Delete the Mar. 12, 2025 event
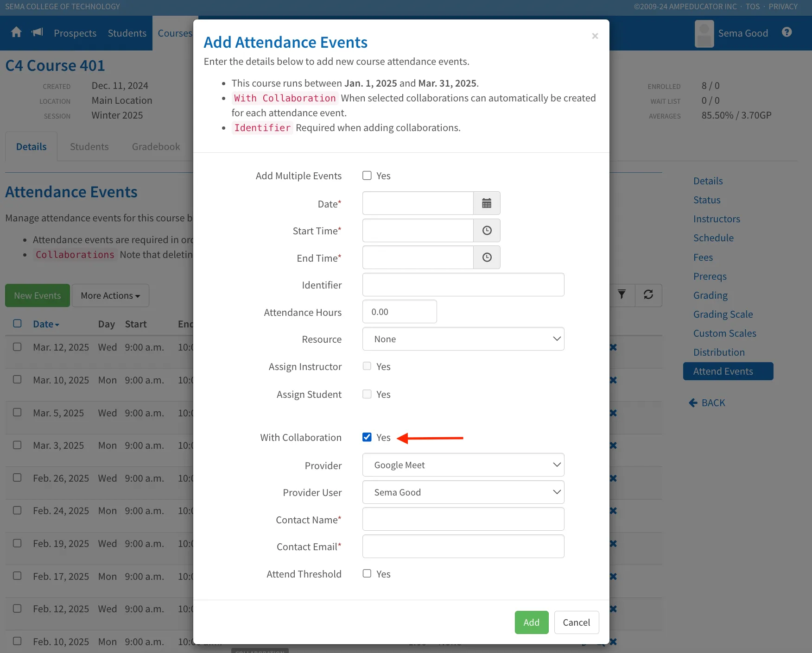812x653 pixels. 613,347
